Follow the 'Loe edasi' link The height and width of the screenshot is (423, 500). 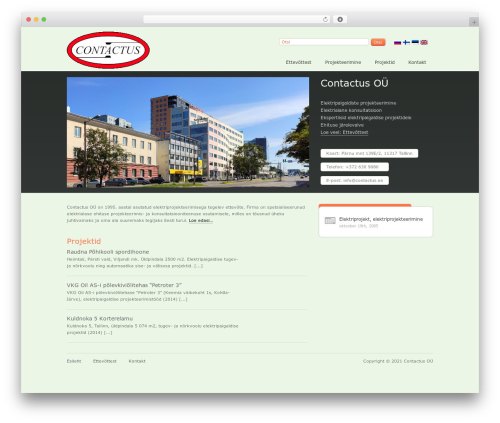(x=201, y=221)
